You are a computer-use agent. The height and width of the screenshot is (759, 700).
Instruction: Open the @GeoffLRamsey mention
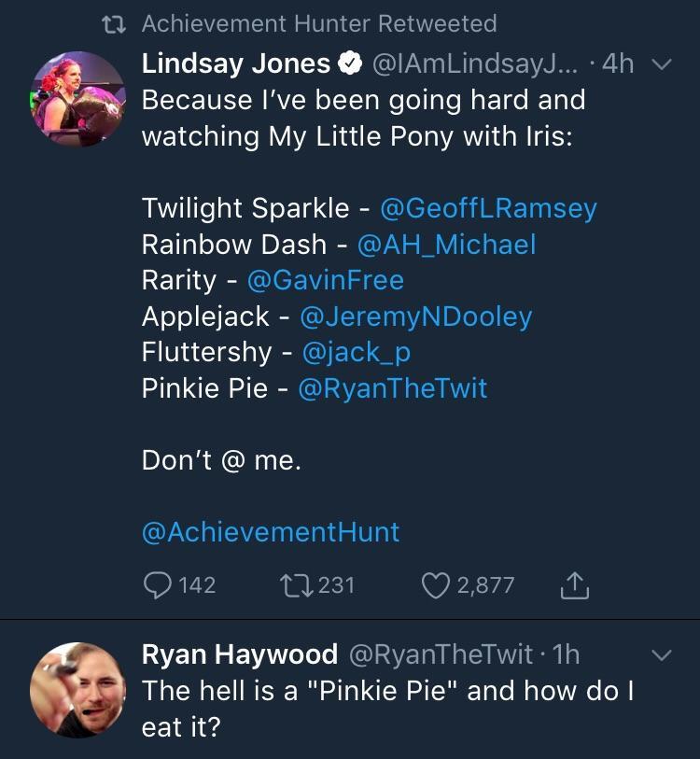tap(488, 207)
